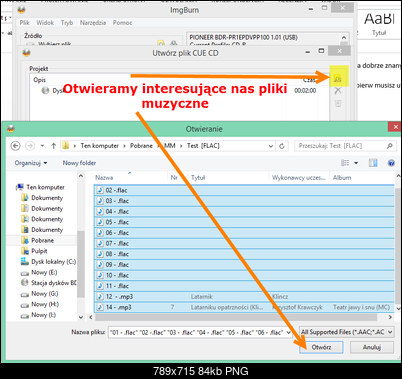Select file 04 - .flac
The width and height of the screenshot is (402, 379).
tap(244, 212)
